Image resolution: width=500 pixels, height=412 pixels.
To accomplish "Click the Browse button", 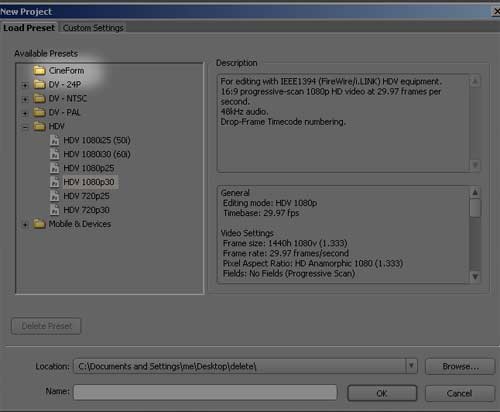I will [460, 366].
